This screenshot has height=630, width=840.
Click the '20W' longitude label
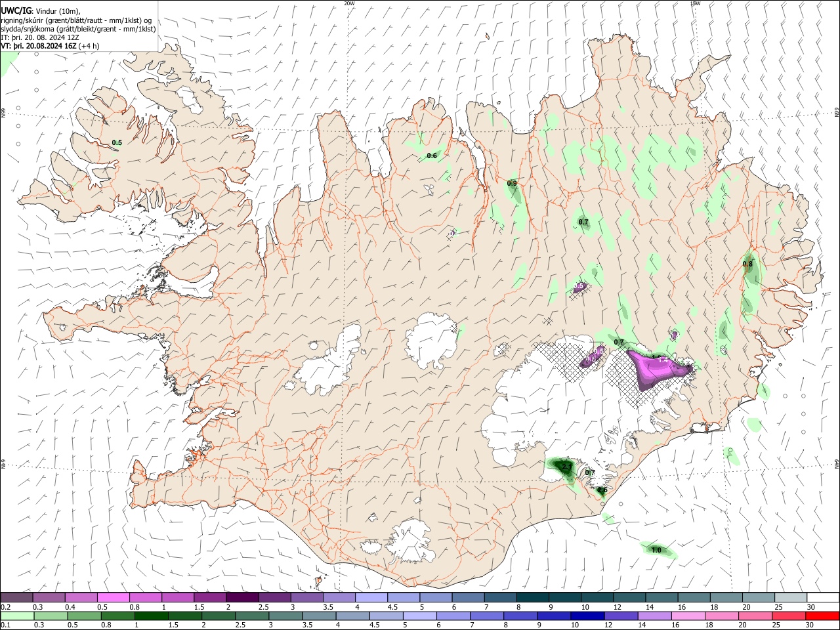click(x=349, y=3)
